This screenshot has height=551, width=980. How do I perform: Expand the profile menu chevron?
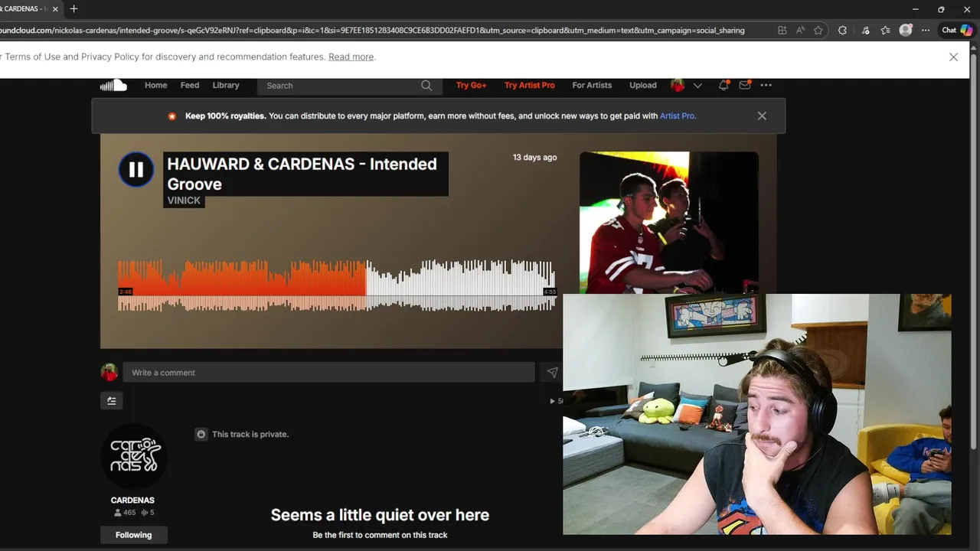[x=697, y=86]
